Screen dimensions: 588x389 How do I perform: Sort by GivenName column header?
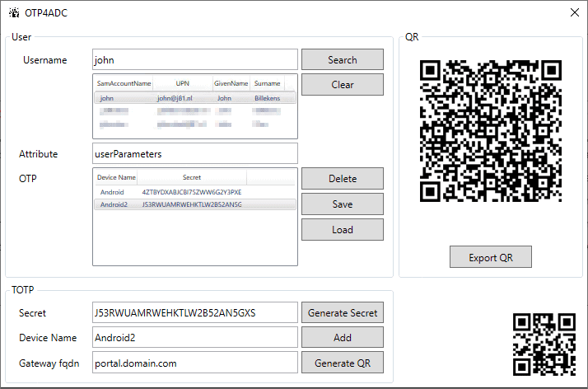point(231,83)
